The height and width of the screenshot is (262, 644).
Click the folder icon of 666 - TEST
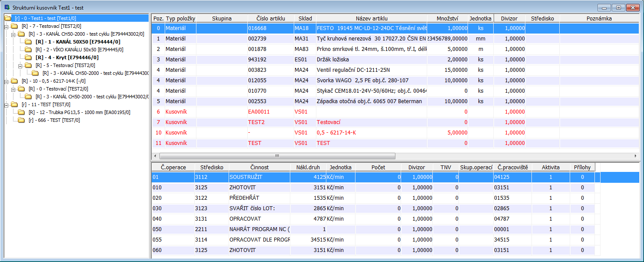[21, 120]
